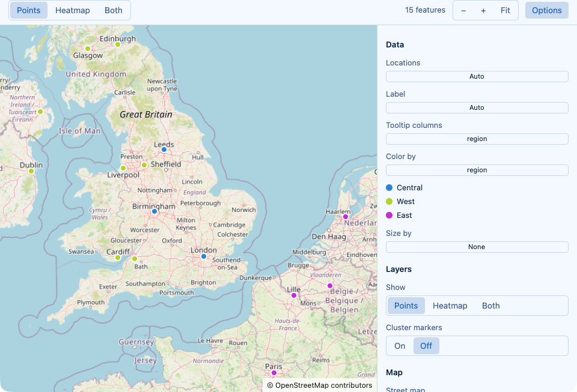The width and height of the screenshot is (577, 392).
Task: Click the London map marker
Action: 204,256
